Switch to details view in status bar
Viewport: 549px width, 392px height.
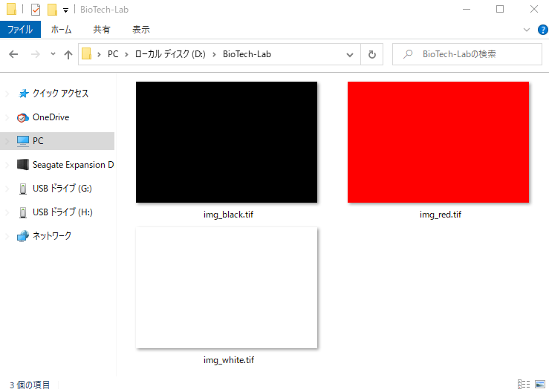(x=524, y=384)
